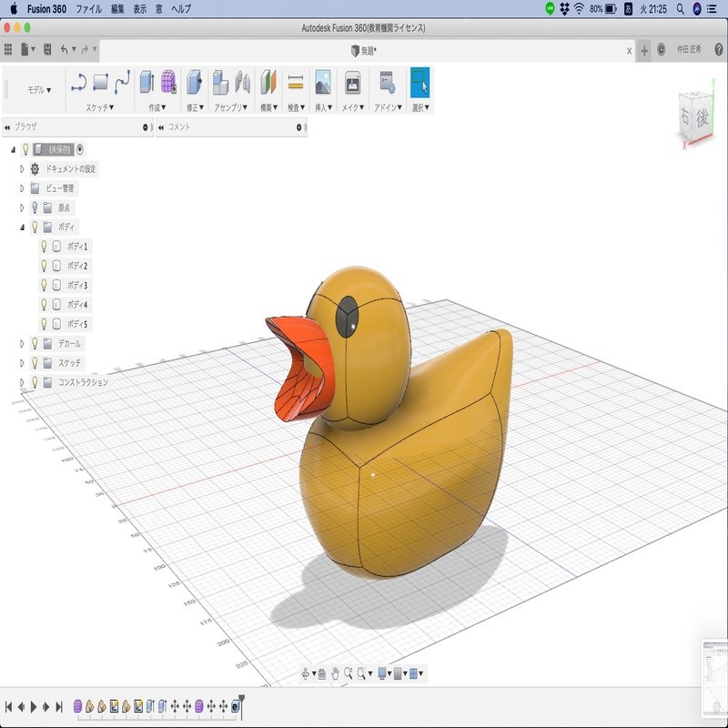Collapse the ボディ folder
The image size is (728, 728).
click(22, 227)
